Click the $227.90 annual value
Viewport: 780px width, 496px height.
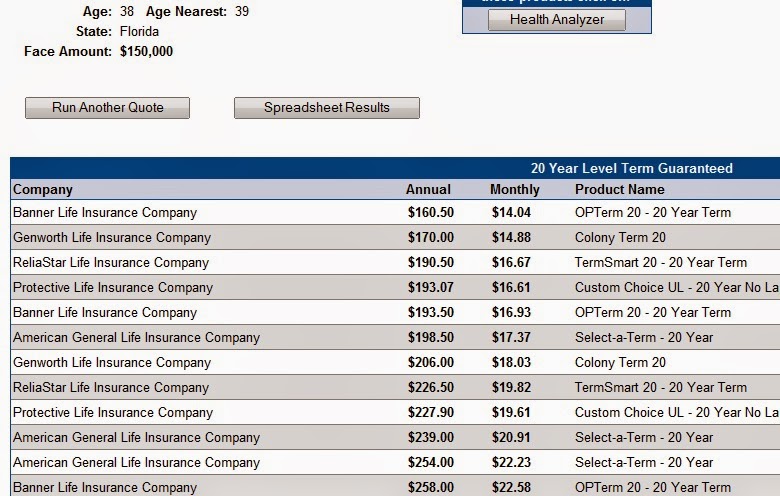pyautogui.click(x=431, y=412)
